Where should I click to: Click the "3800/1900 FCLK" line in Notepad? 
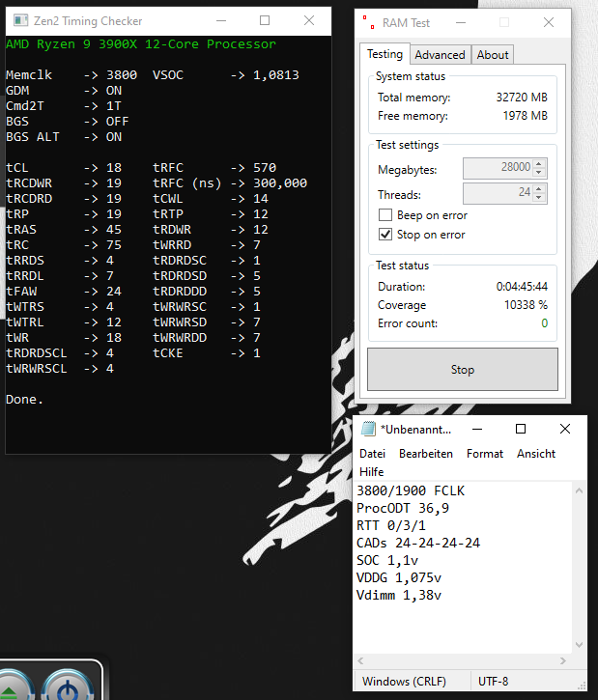point(411,491)
